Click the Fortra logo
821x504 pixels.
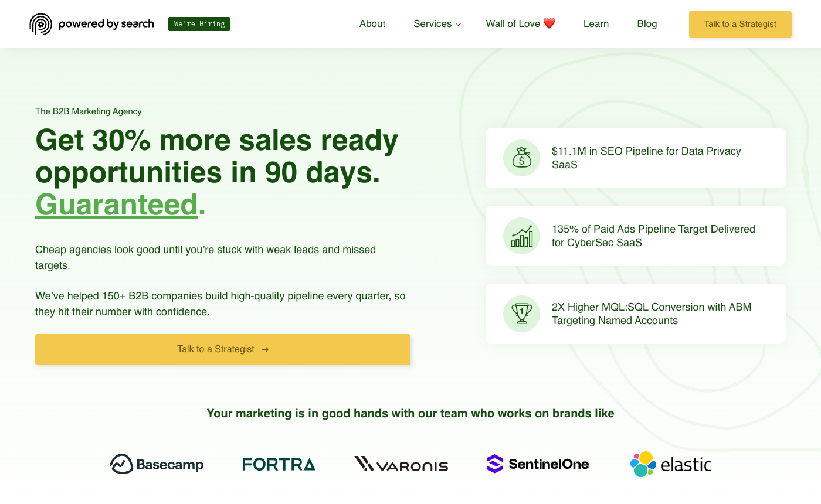coord(279,464)
